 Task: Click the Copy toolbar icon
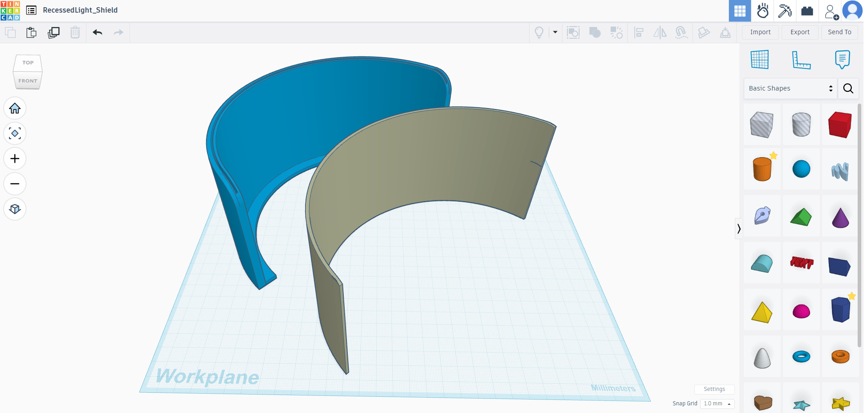pyautogui.click(x=10, y=32)
